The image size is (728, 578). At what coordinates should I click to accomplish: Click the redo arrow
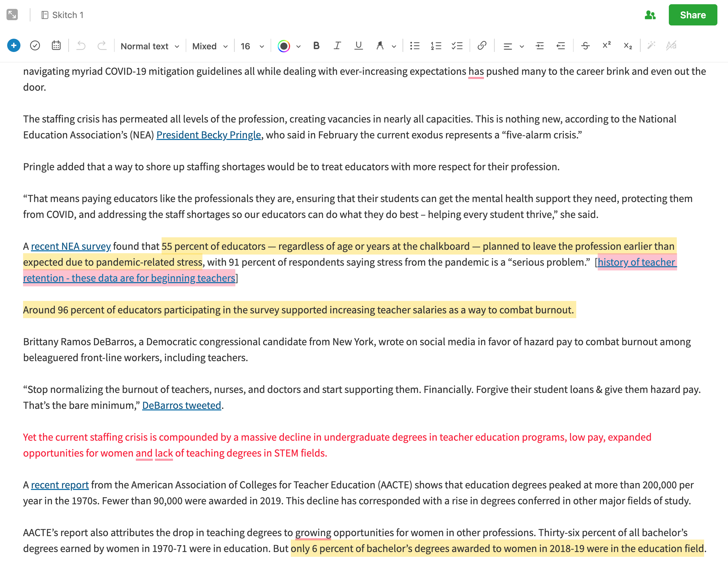click(x=102, y=46)
